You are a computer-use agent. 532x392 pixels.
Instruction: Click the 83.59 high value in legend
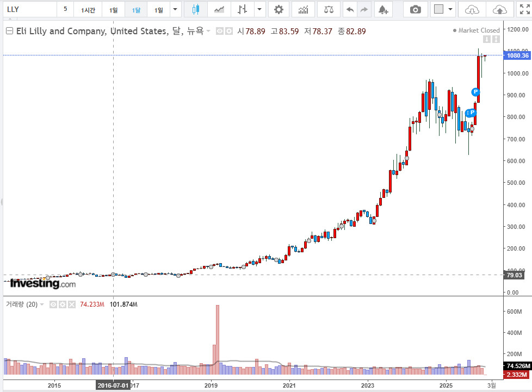[289, 32]
